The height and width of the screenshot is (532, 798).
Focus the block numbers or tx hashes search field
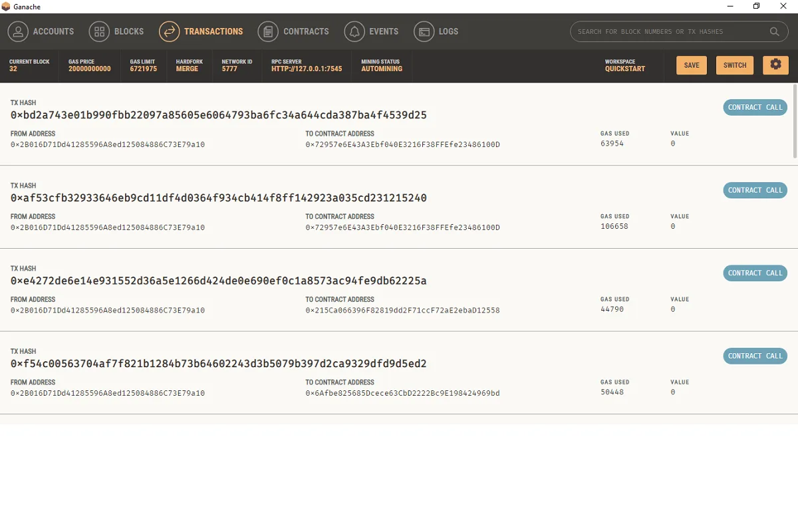point(678,31)
